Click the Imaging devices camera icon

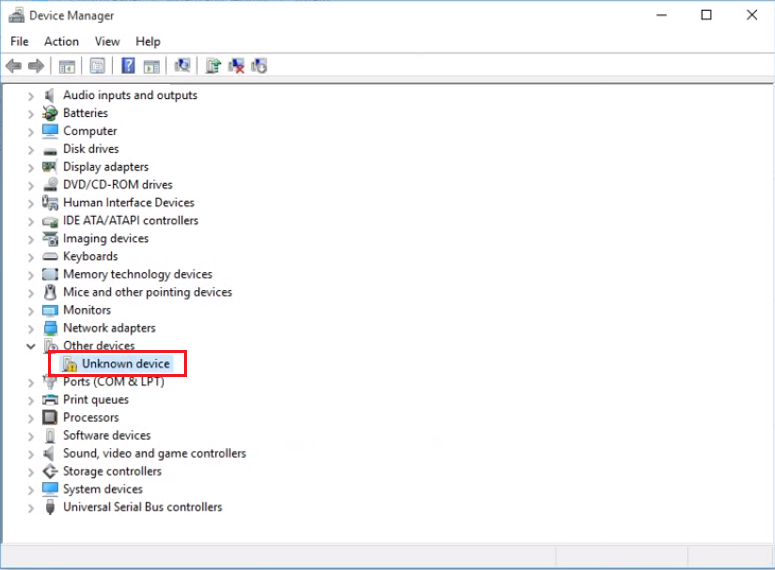click(x=50, y=239)
